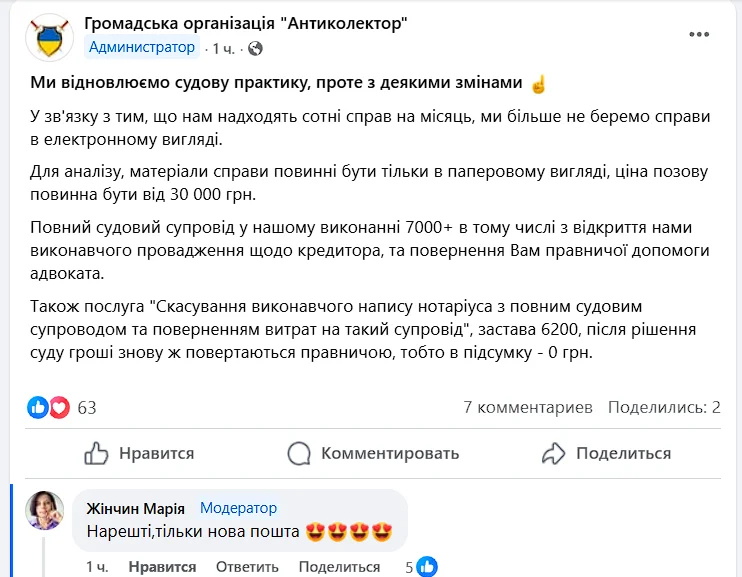Like Жінчин Марія's comment with Нравится
The width and height of the screenshot is (742, 577).
pos(161,567)
